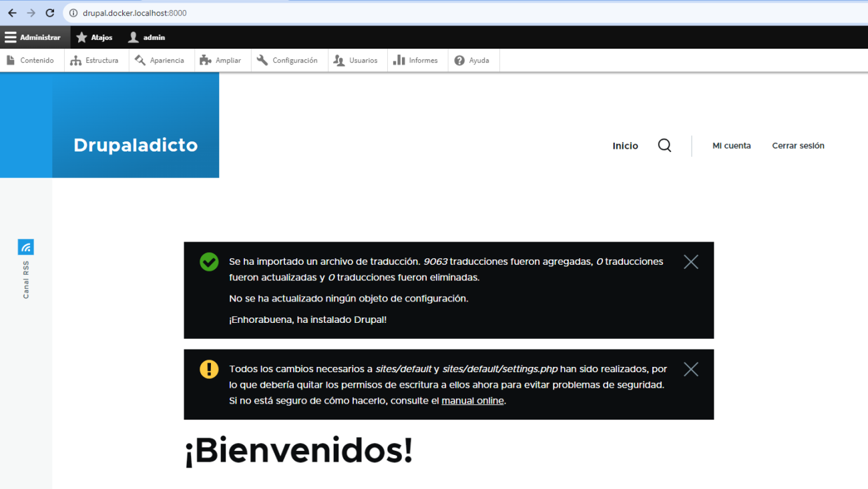868x489 pixels.
Task: Open the Estructura admin menu item
Action: (95, 60)
